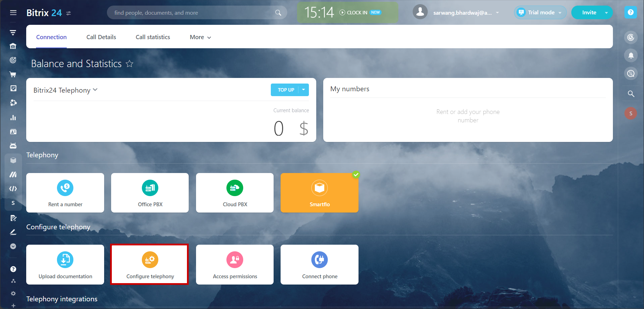Open the code brackets developer sidebar icon
Image resolution: width=644 pixels, height=309 pixels.
pos(13,189)
